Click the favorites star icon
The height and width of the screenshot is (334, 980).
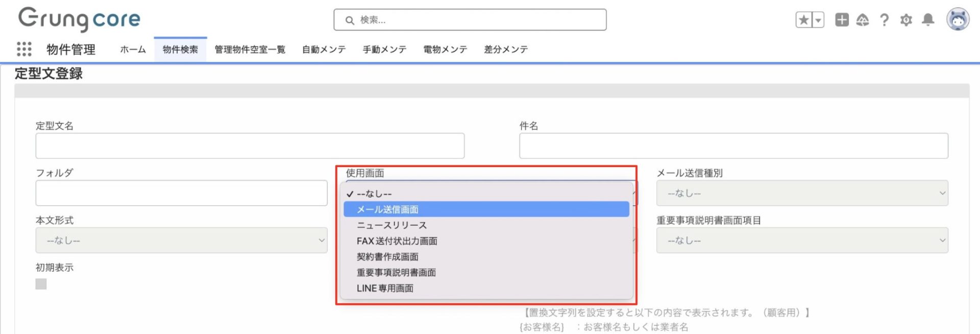(804, 20)
